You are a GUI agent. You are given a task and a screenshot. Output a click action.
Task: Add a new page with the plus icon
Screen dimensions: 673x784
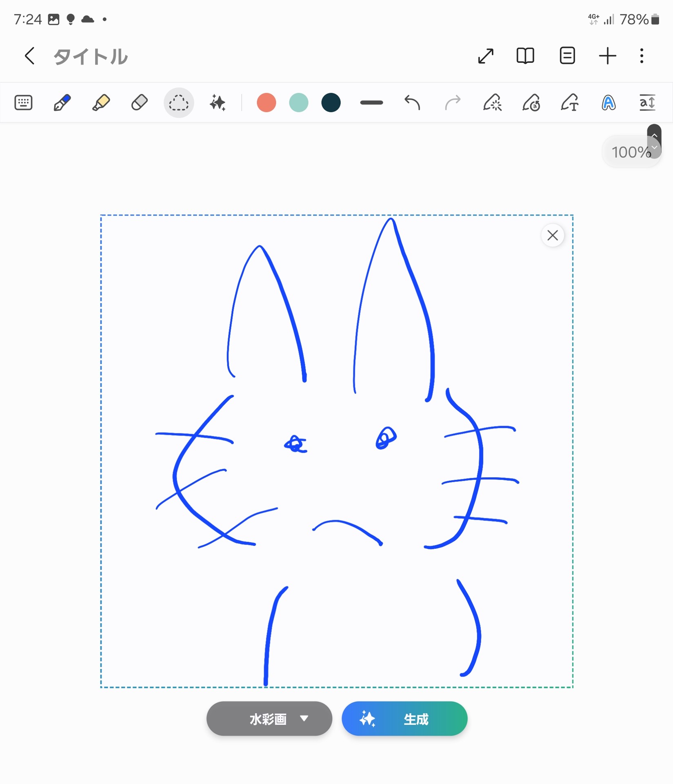pyautogui.click(x=607, y=56)
